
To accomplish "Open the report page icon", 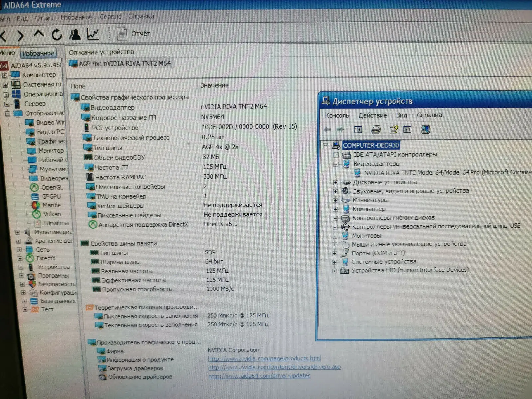I will point(122,33).
